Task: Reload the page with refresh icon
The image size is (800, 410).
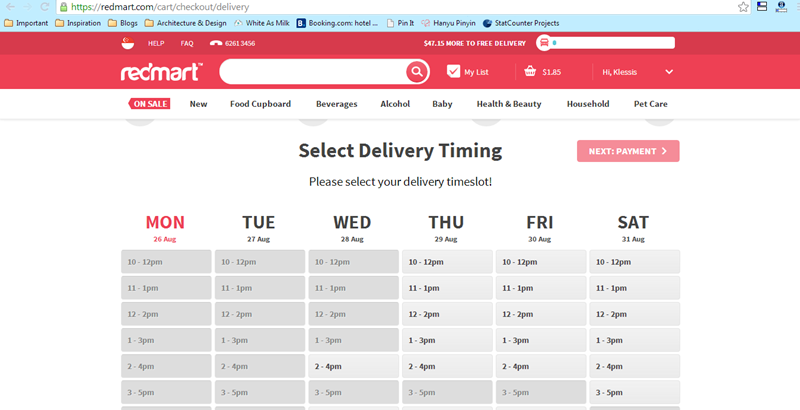Action: 44,7
